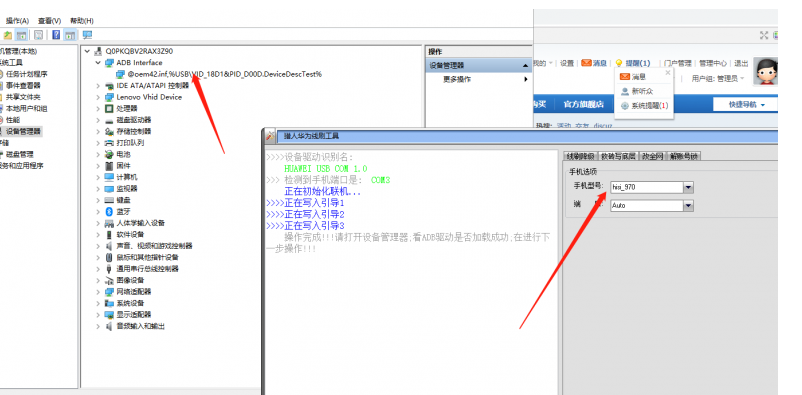The width and height of the screenshot is (802, 395).
Task: Expand the 人体学输入设备 node
Action: pos(98,223)
